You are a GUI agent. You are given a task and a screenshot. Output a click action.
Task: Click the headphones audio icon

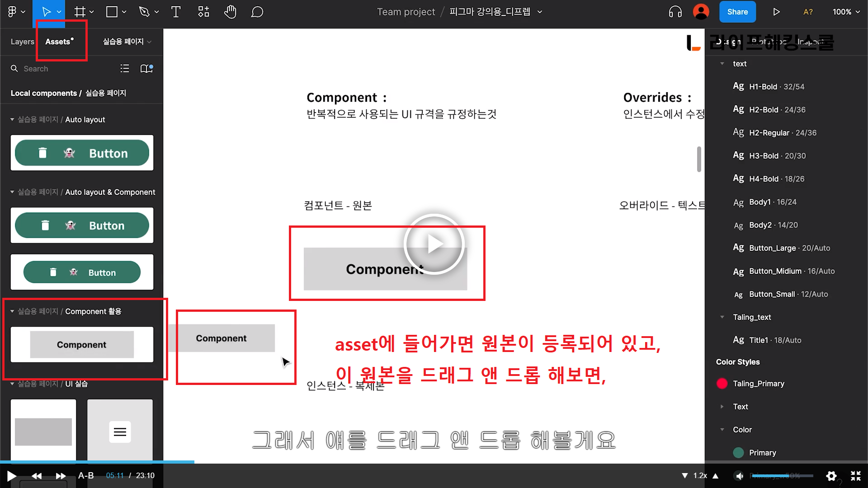[x=675, y=12]
